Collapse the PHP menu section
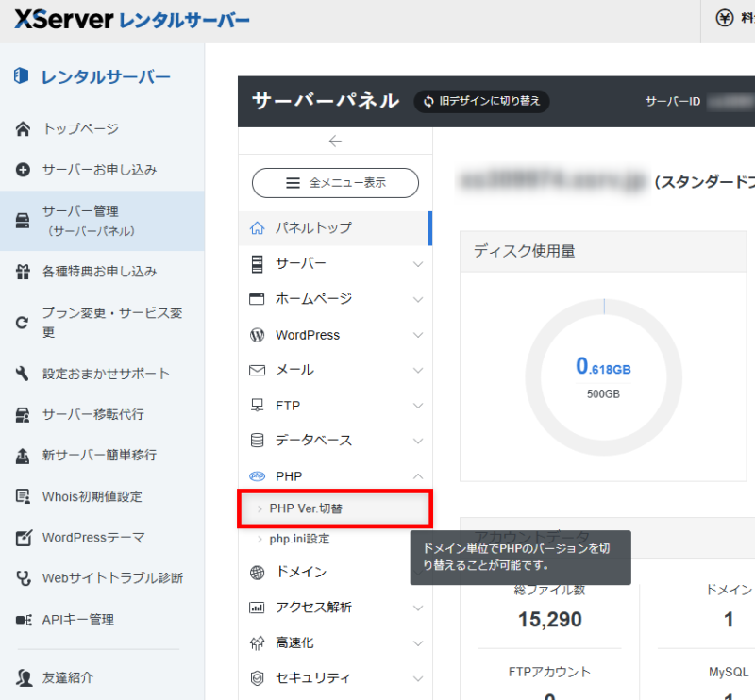Viewport: 755px width, 700px height. (418, 476)
